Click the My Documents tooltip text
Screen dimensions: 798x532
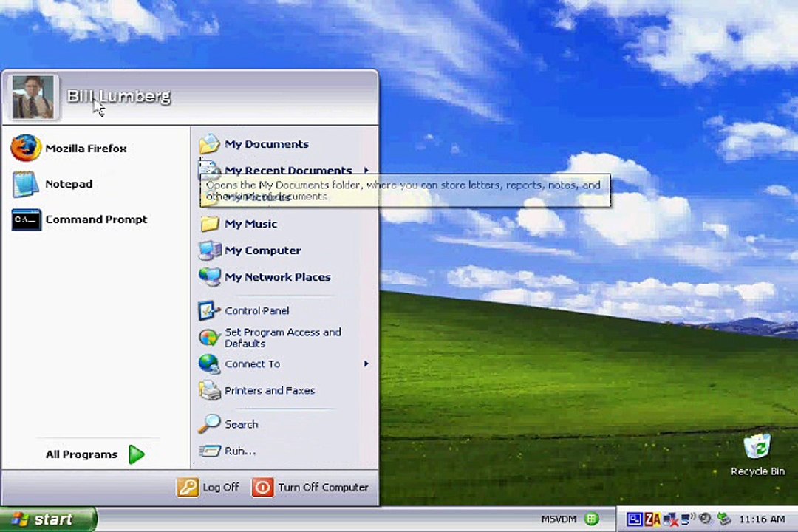pos(405,191)
